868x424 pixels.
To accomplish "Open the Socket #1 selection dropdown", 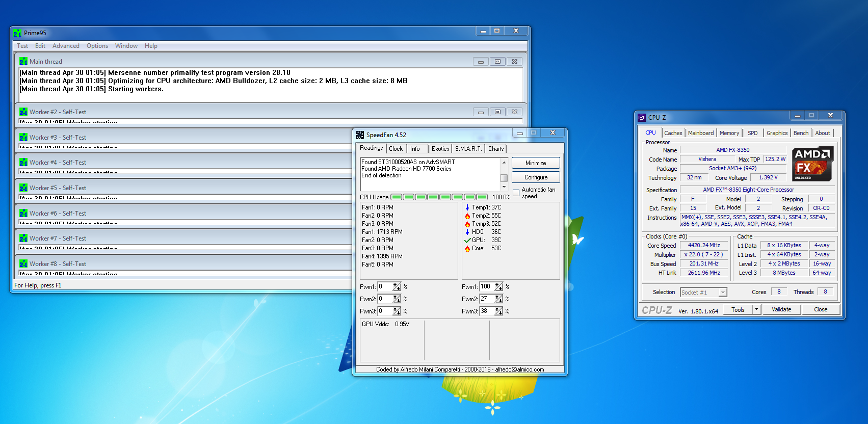I will (723, 293).
